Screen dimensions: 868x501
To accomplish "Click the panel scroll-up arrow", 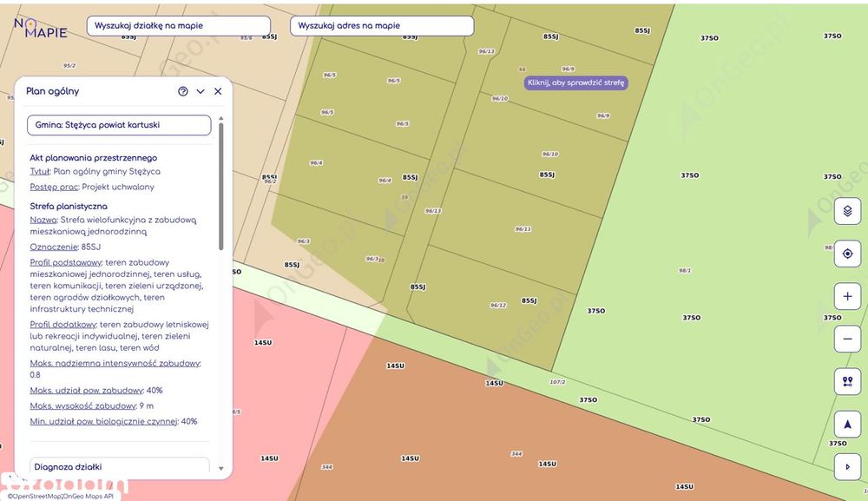I will tap(220, 118).
